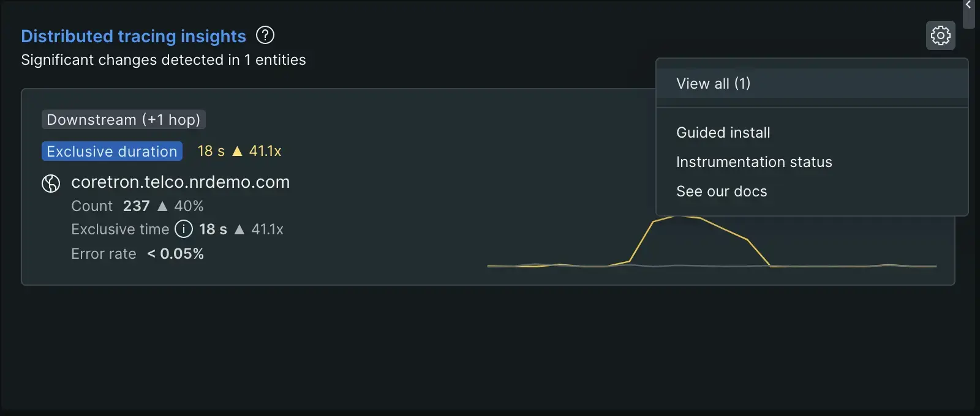This screenshot has height=416, width=980.
Task: Click the gray triangle before 41.1x in Exclusive time row
Action: (x=239, y=229)
